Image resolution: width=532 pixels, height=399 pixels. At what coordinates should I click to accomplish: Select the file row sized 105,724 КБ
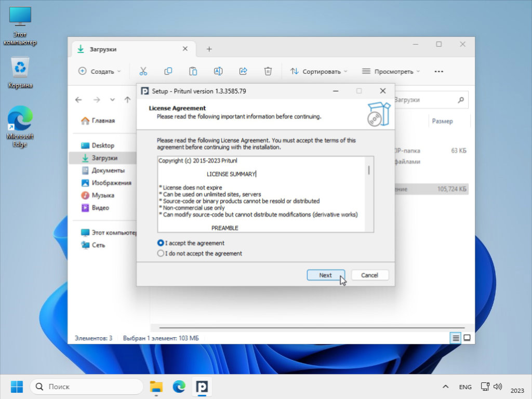coord(432,189)
